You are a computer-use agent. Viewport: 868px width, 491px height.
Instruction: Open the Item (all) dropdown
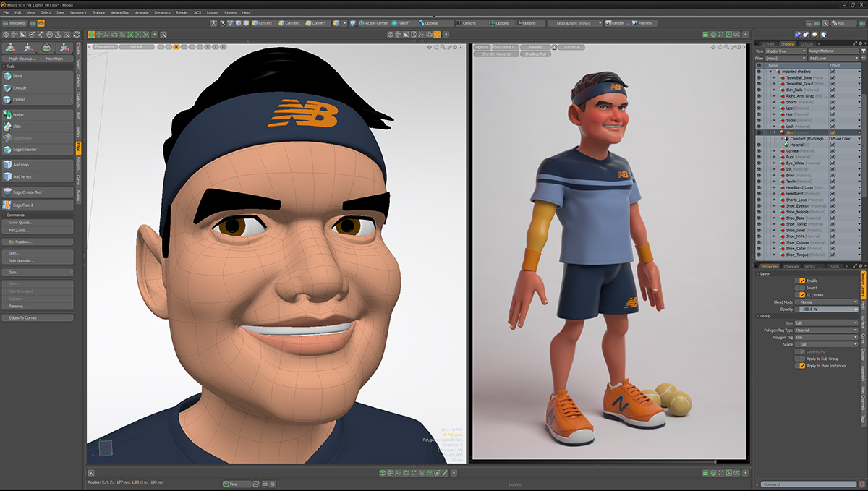coord(827,323)
